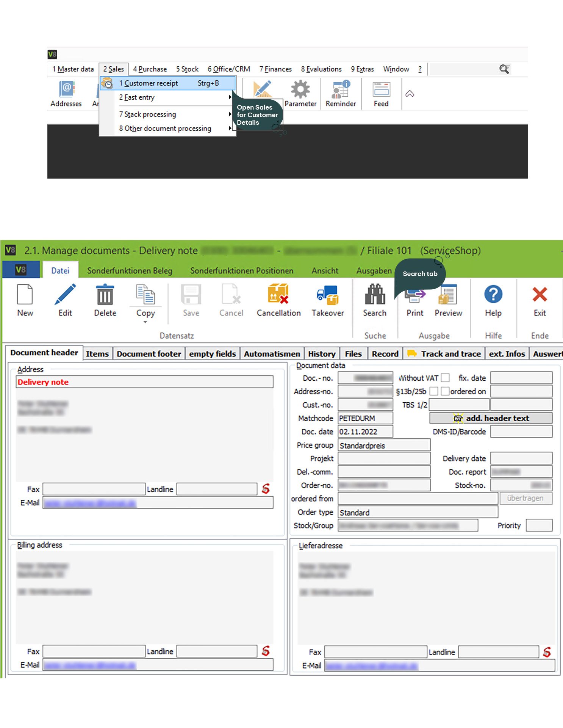
Task: Collapse the toolbar with chevron arrow
Action: coord(410,94)
